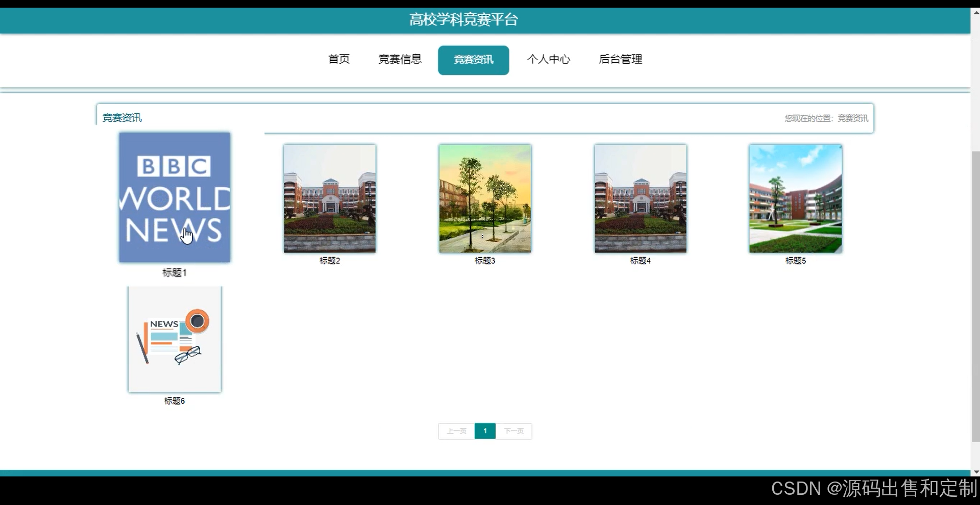
Task: Select page 1 in pagination
Action: point(485,431)
